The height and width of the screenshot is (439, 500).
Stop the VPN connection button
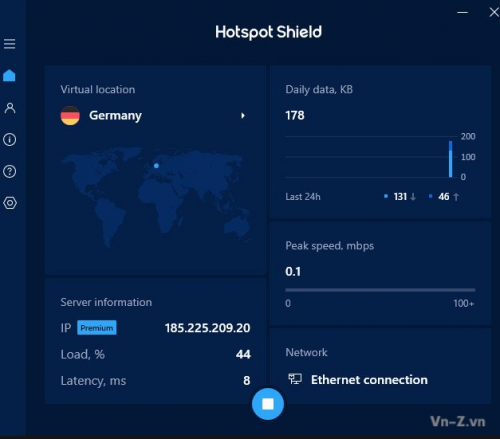(x=268, y=404)
